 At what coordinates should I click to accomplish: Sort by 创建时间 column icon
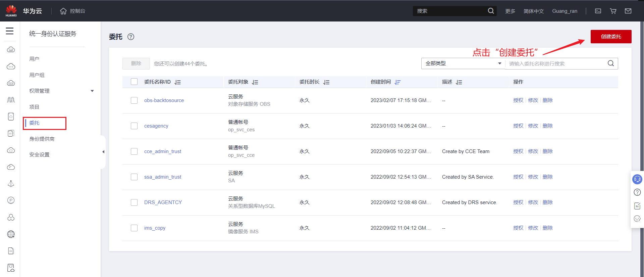point(398,82)
